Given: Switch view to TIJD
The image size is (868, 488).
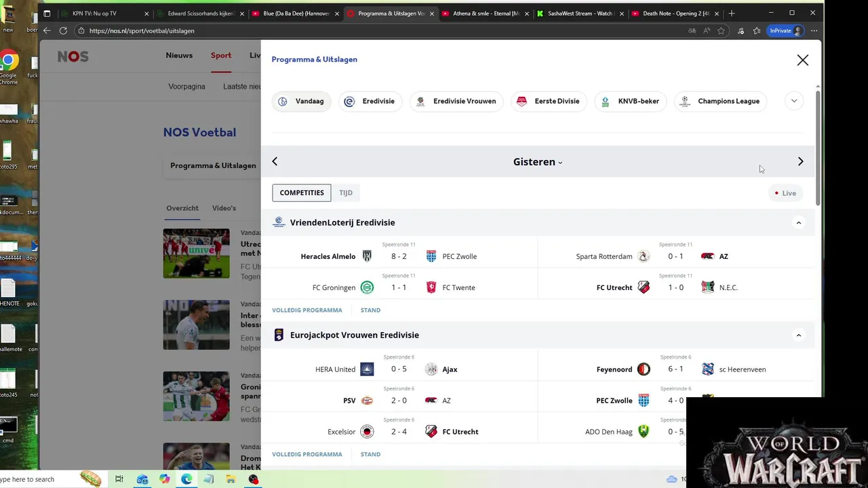Looking at the screenshot, I should coord(346,192).
